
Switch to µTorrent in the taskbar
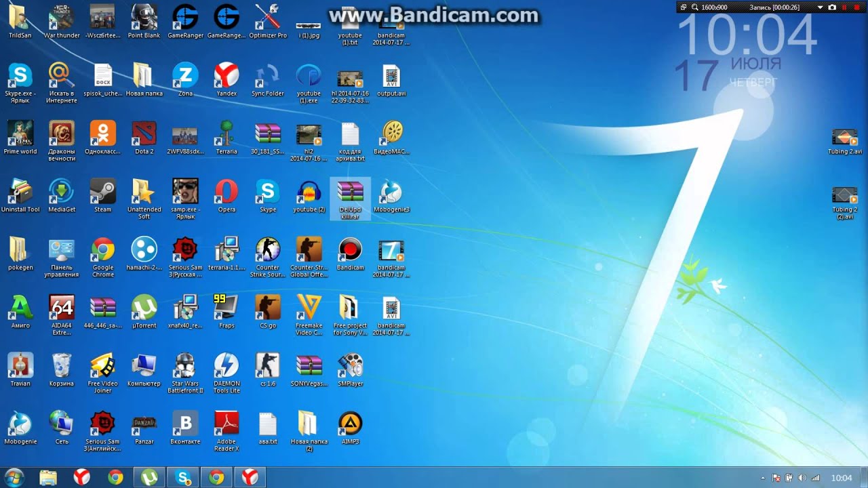[149, 477]
